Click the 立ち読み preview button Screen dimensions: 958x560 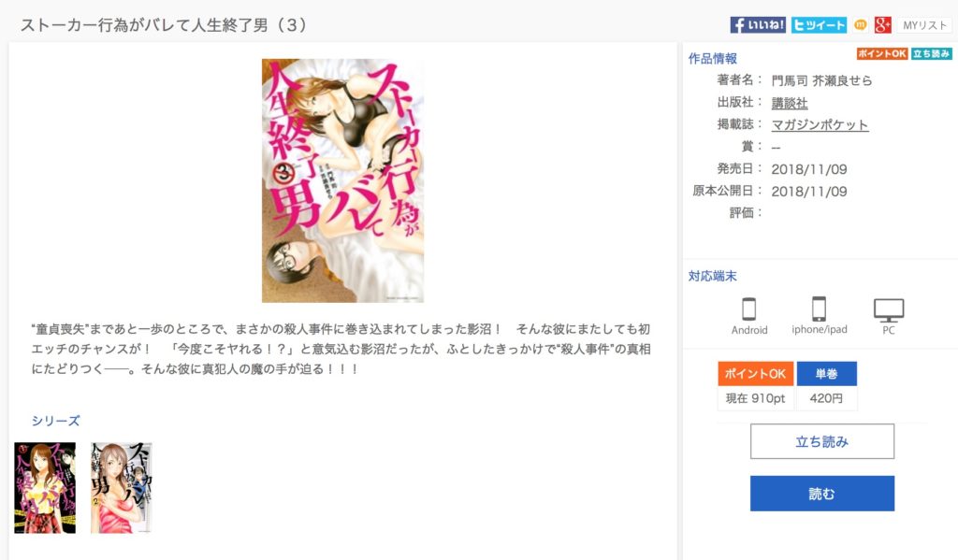tap(821, 441)
